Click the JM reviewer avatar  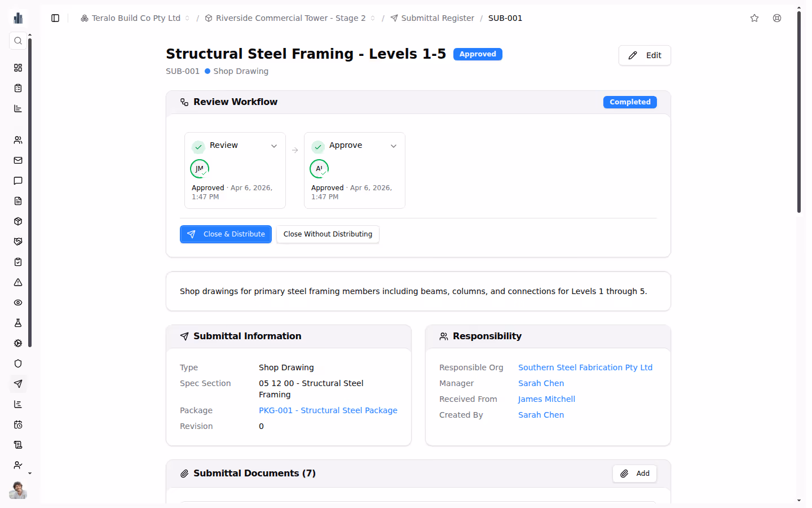point(200,169)
